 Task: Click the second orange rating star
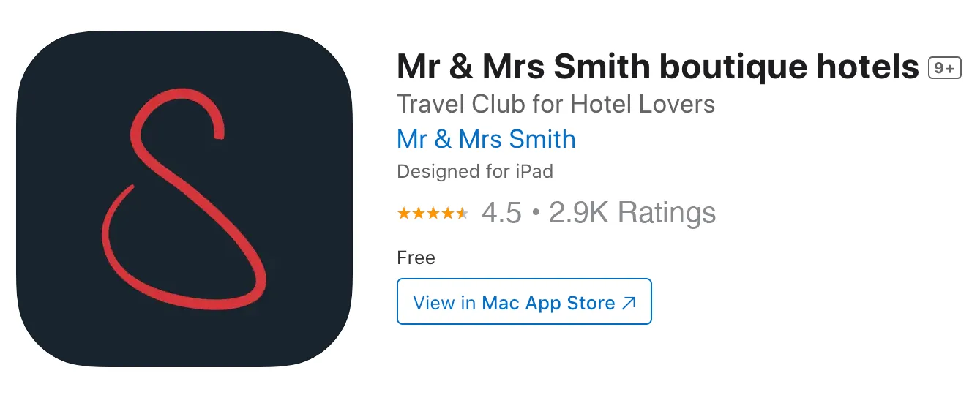(x=419, y=213)
